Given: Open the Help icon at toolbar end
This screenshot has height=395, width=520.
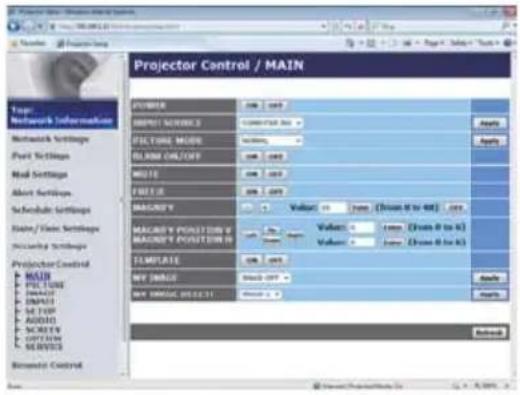Looking at the screenshot, I should tap(508, 43).
